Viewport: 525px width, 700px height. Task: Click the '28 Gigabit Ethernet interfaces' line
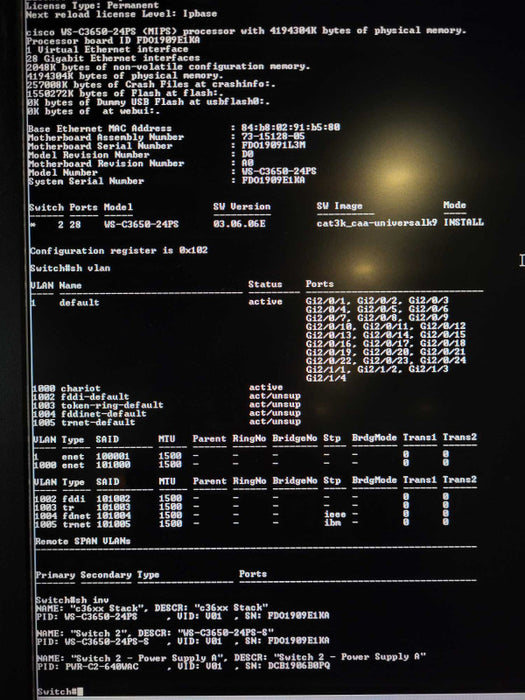[113, 58]
